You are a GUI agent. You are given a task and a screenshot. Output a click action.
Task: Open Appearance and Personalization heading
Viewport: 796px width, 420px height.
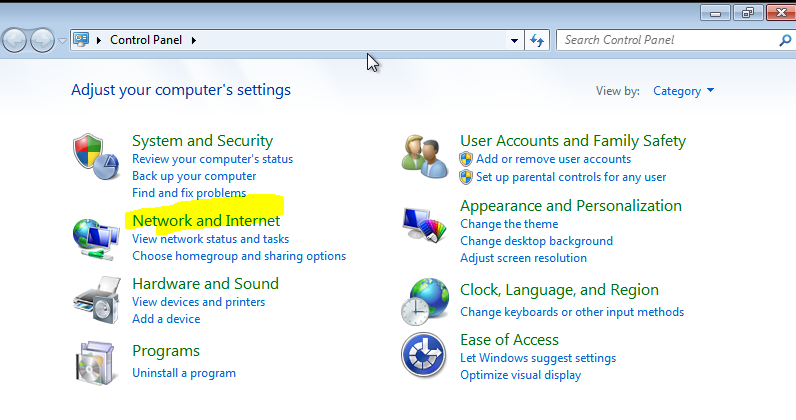click(571, 206)
